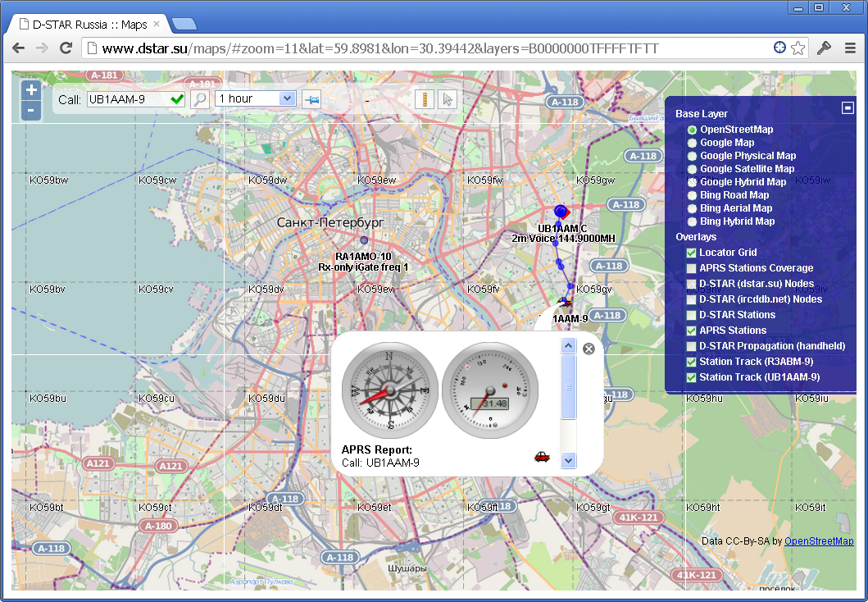The image size is (868, 602).
Task: Minimize the layer switcher panel
Action: tap(848, 108)
